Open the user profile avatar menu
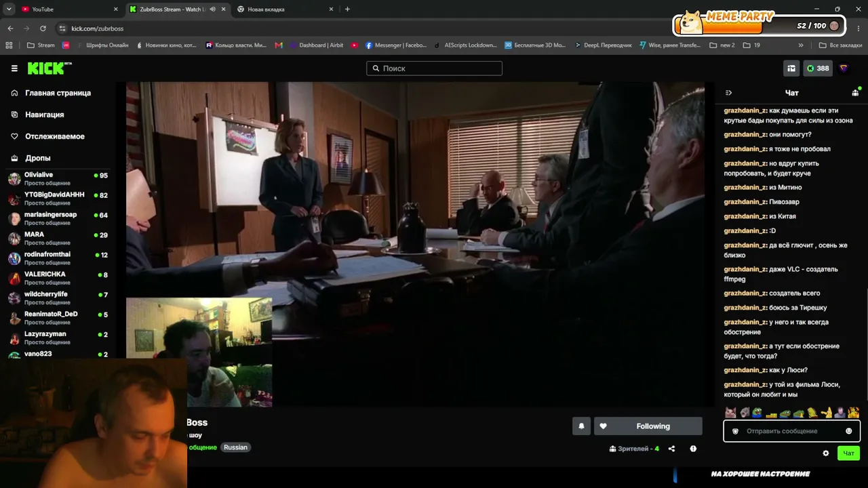 click(844, 68)
